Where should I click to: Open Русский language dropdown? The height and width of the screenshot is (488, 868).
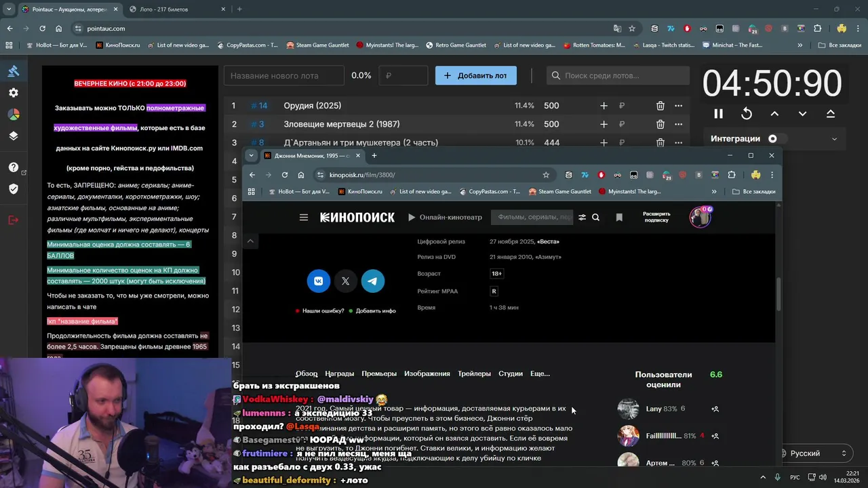pyautogui.click(x=817, y=453)
